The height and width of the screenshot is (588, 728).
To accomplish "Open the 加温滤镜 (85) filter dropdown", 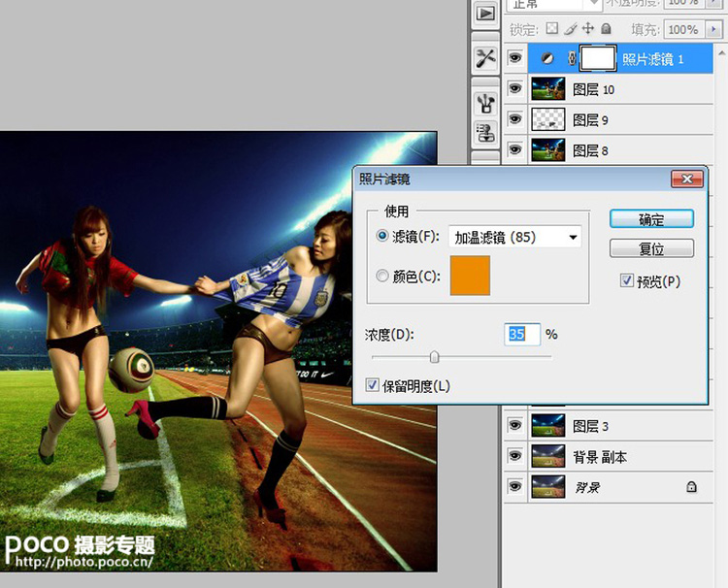I will [x=514, y=237].
